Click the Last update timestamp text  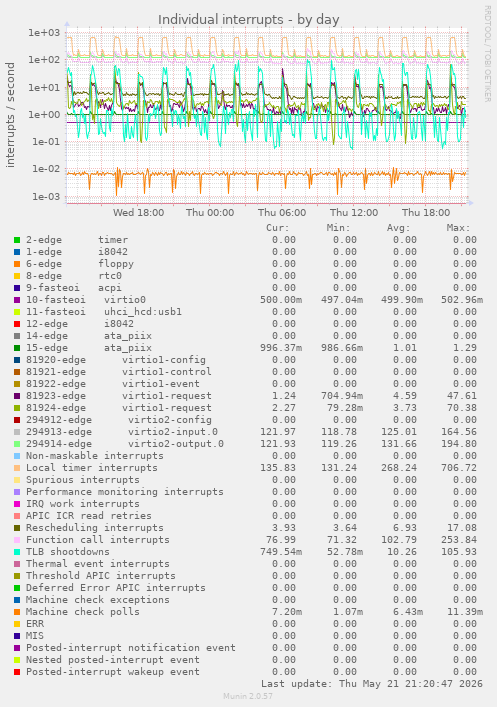372,684
